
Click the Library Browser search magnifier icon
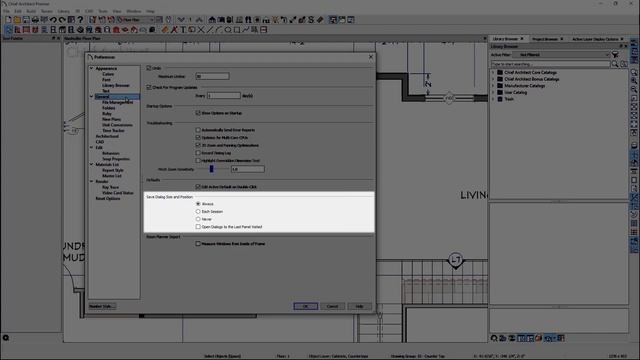pyautogui.click(x=615, y=64)
